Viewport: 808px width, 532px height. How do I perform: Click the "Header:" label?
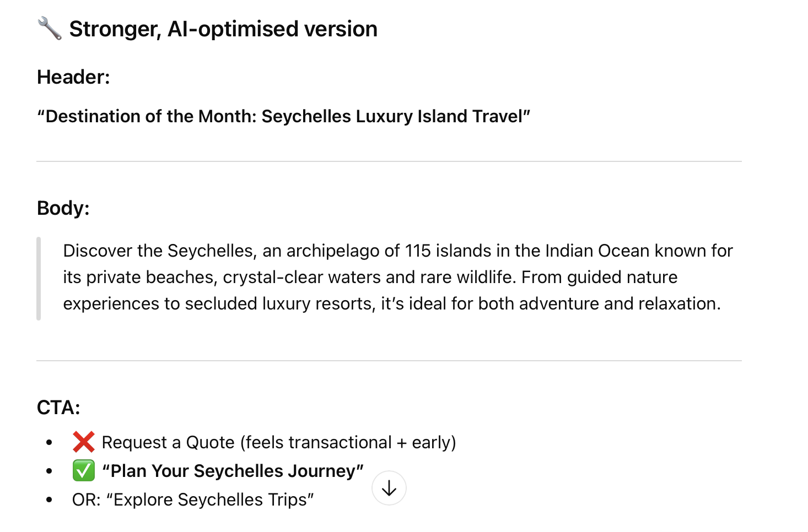(x=73, y=77)
